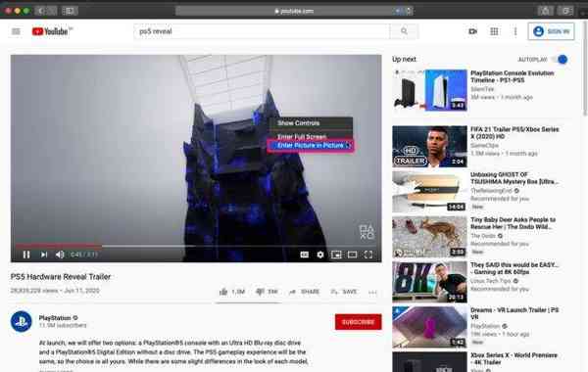The height and width of the screenshot is (372, 588).
Task: Click the page scrollbar on right edge
Action: (x=585, y=69)
